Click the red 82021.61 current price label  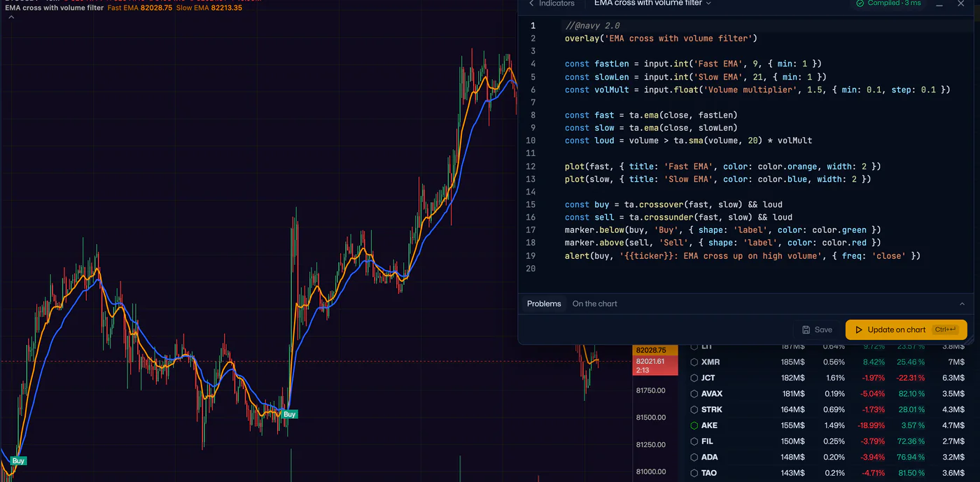pyautogui.click(x=655, y=365)
